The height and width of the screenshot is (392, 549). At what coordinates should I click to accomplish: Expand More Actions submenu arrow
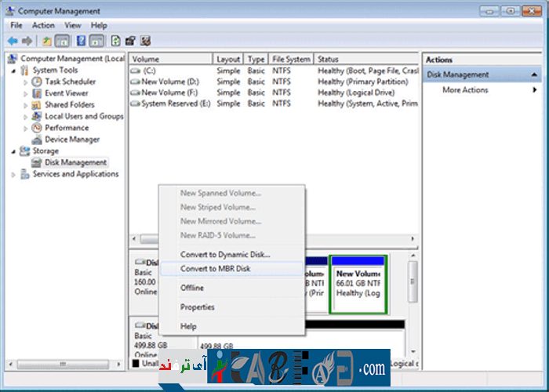pyautogui.click(x=535, y=90)
